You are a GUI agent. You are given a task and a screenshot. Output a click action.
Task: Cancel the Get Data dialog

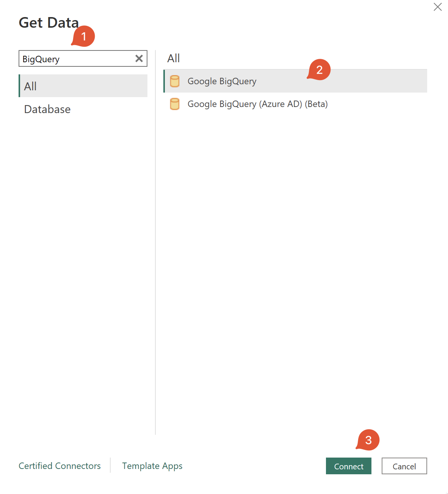tap(404, 466)
